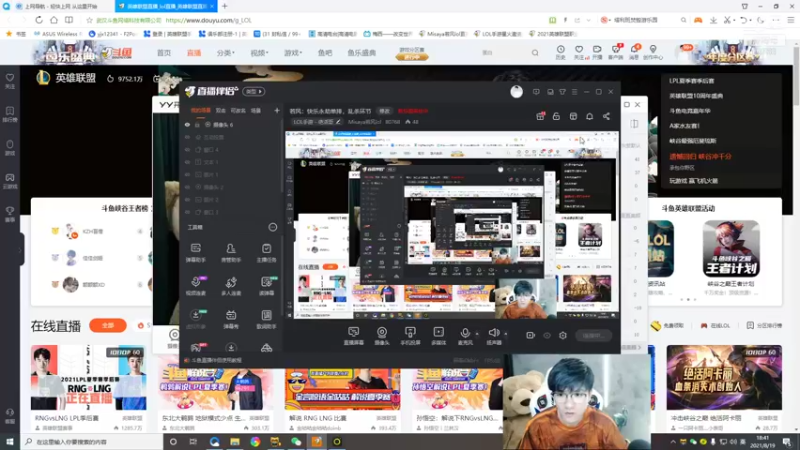Edit the LOL手游 category selector
The height and width of the screenshot is (450, 800).
316,122
